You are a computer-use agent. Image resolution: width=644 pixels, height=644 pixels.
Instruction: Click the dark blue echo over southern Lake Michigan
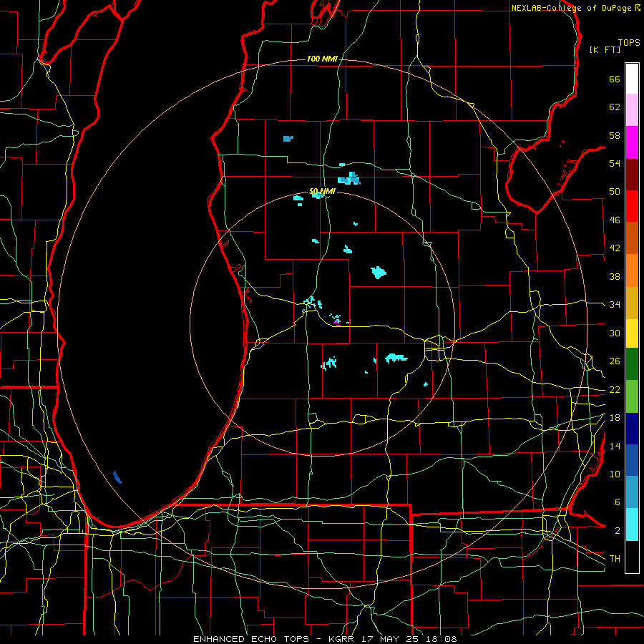click(117, 477)
